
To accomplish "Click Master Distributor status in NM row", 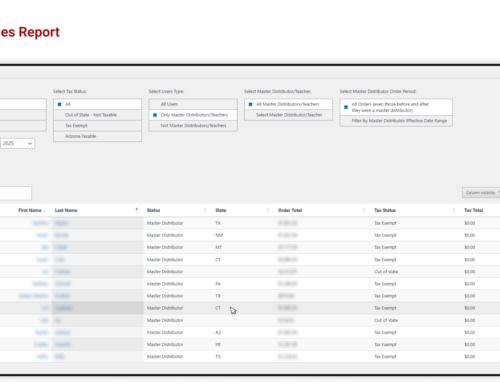I will pyautogui.click(x=165, y=235).
